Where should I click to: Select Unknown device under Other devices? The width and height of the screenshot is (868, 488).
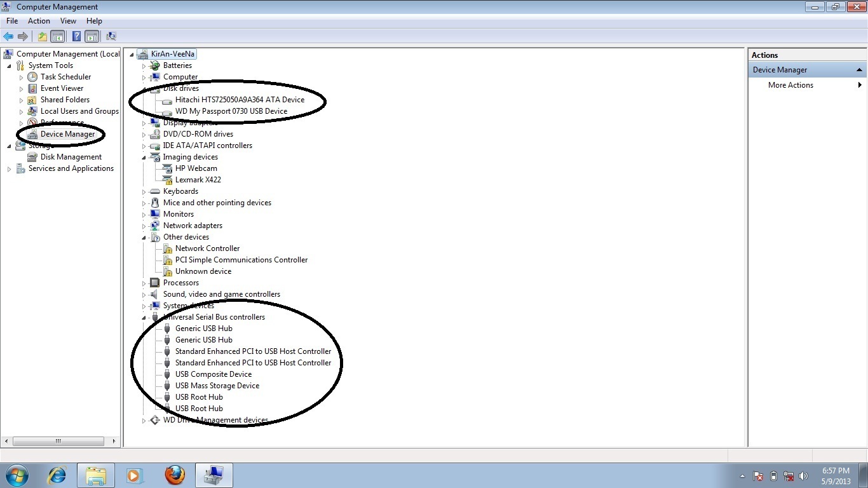pos(203,271)
